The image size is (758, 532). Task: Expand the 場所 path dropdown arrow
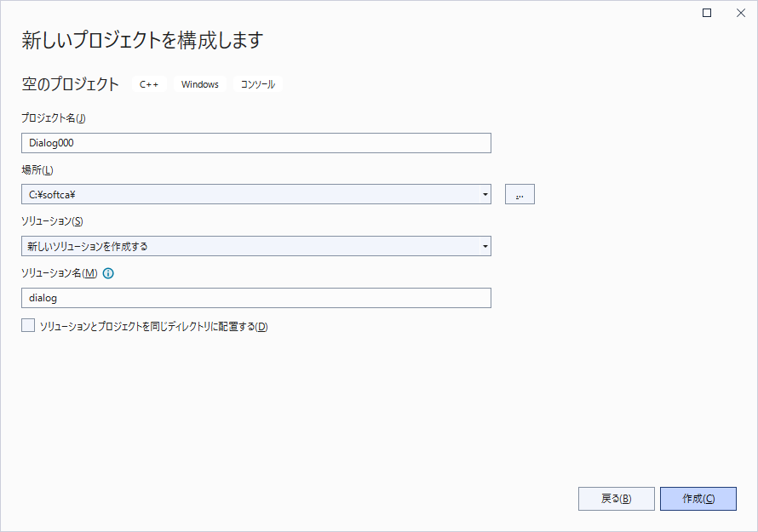(485, 195)
